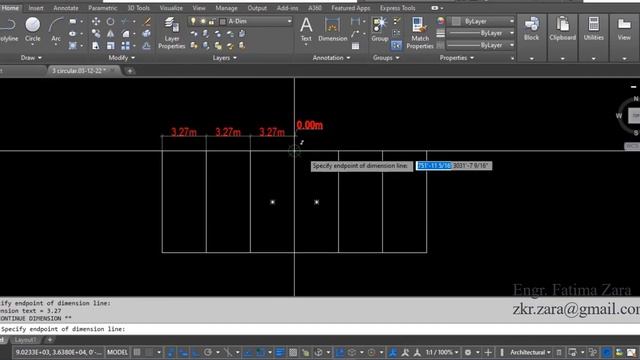Toggle lineweight display in status bar

tap(280, 352)
